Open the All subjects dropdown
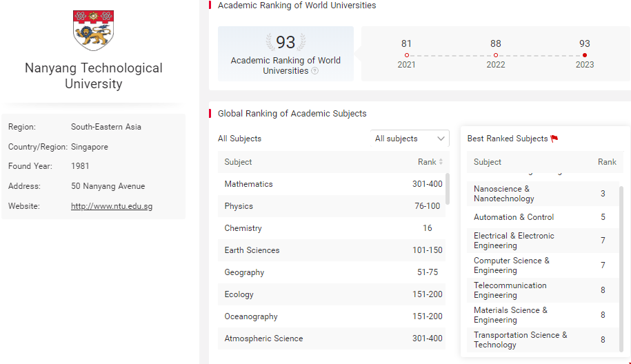 pos(410,139)
